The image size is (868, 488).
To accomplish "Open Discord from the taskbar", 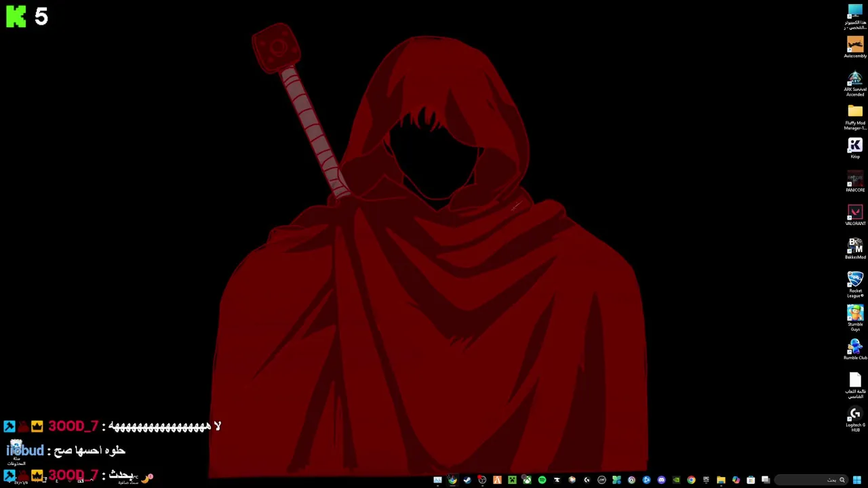I will [661, 480].
